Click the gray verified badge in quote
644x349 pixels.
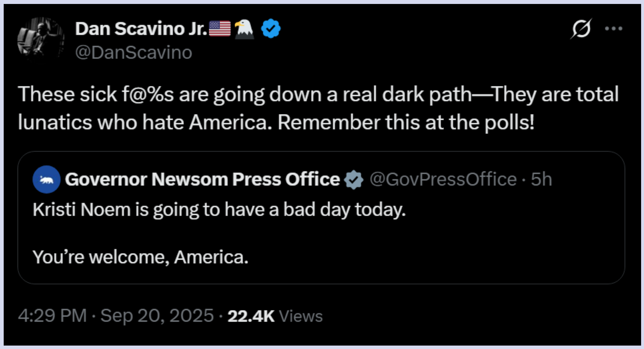[354, 180]
